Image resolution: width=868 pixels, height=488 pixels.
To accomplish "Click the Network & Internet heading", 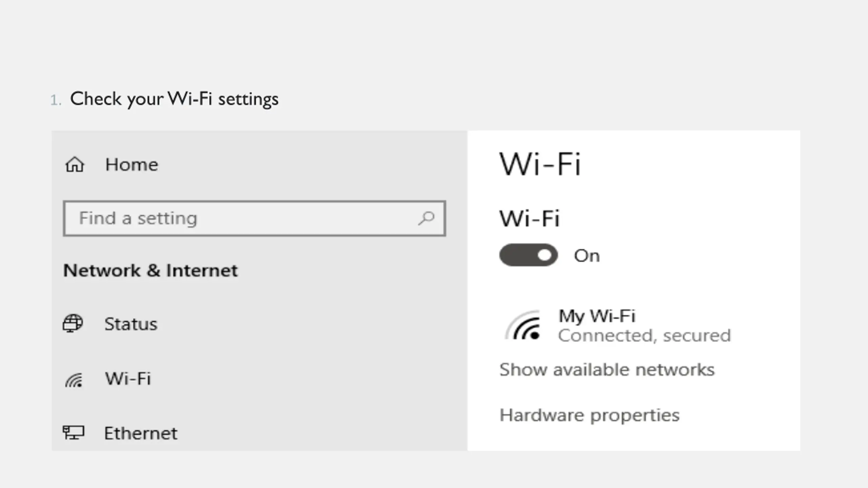I will click(x=151, y=270).
